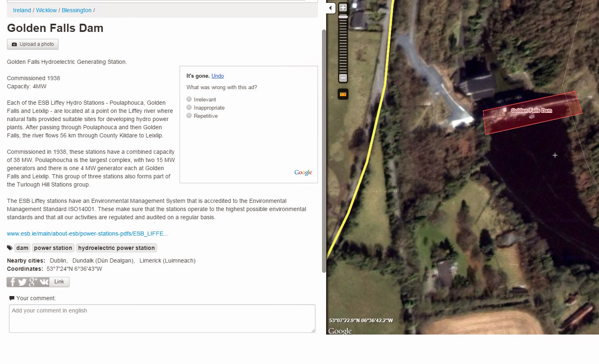The height and width of the screenshot is (364, 599).
Task: Share the place on Twitter
Action: 23,282
